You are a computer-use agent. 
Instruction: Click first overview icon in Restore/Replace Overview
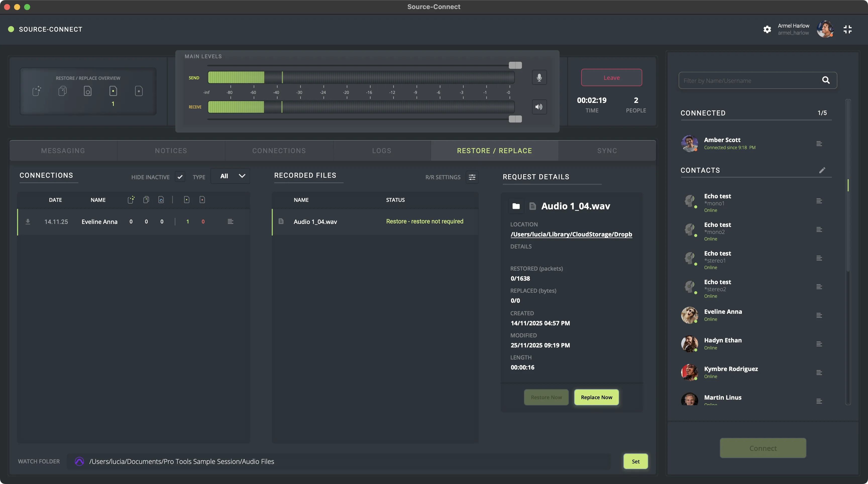[37, 91]
